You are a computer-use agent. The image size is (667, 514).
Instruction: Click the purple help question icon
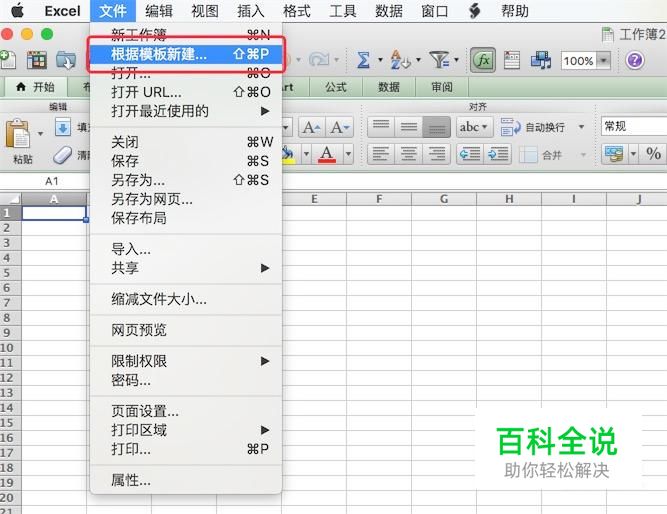(x=635, y=60)
